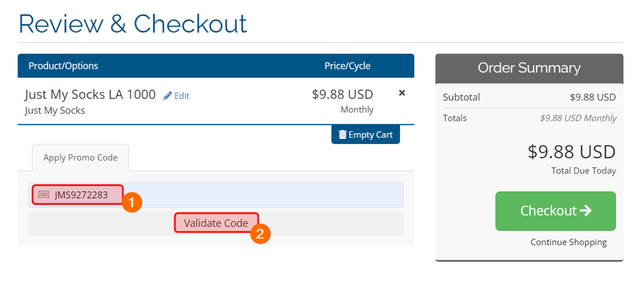644x284 pixels.
Task: Click the Product/Options column header
Action: (x=63, y=66)
